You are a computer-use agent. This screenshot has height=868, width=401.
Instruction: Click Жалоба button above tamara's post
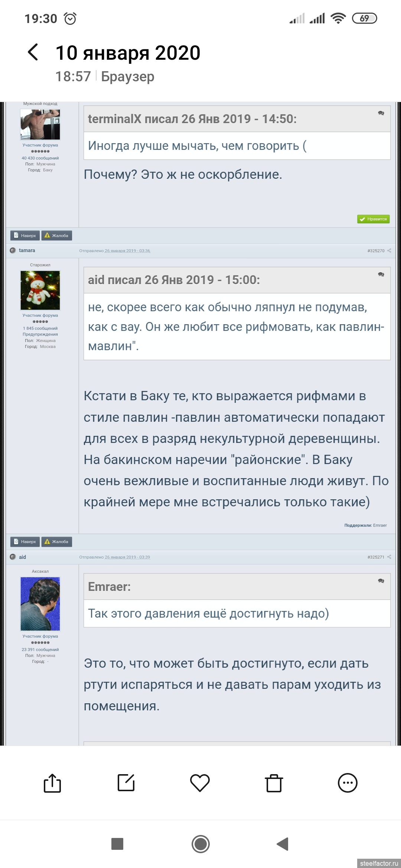56,236
